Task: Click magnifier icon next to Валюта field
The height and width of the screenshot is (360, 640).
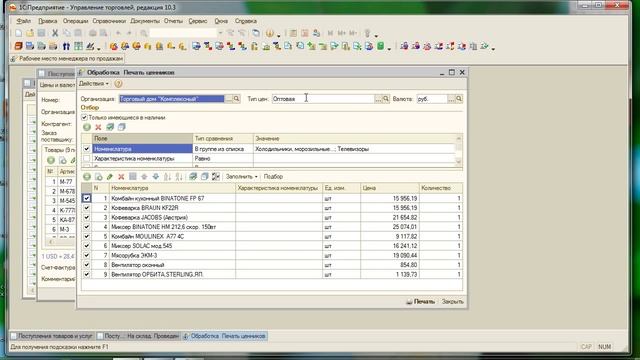Action: coord(459,99)
